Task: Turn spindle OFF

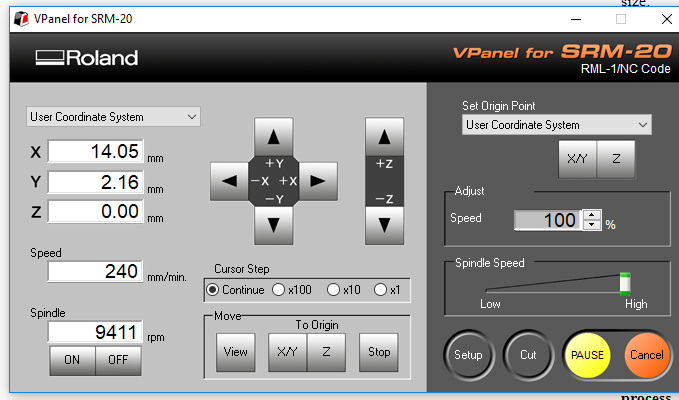Action: (118, 360)
